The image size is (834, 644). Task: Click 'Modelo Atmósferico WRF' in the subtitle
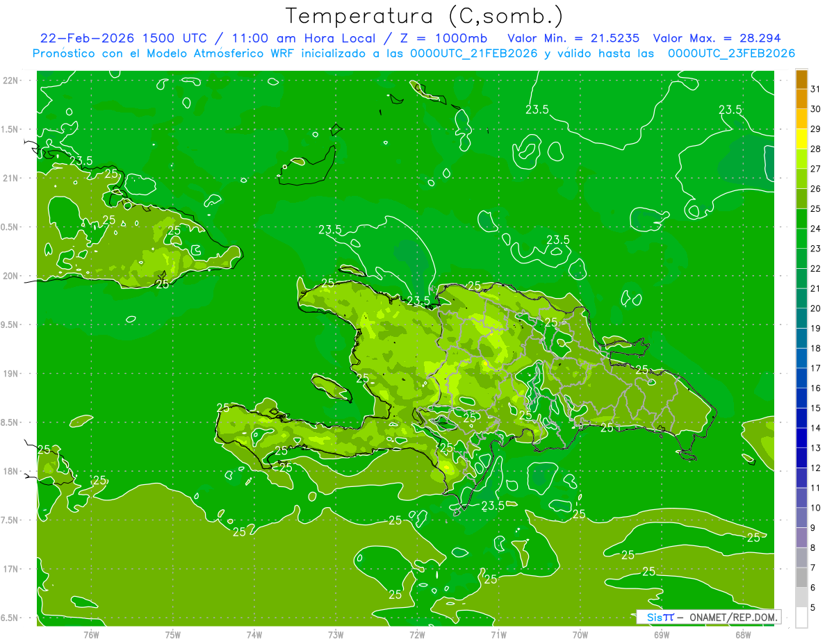[x=218, y=53]
